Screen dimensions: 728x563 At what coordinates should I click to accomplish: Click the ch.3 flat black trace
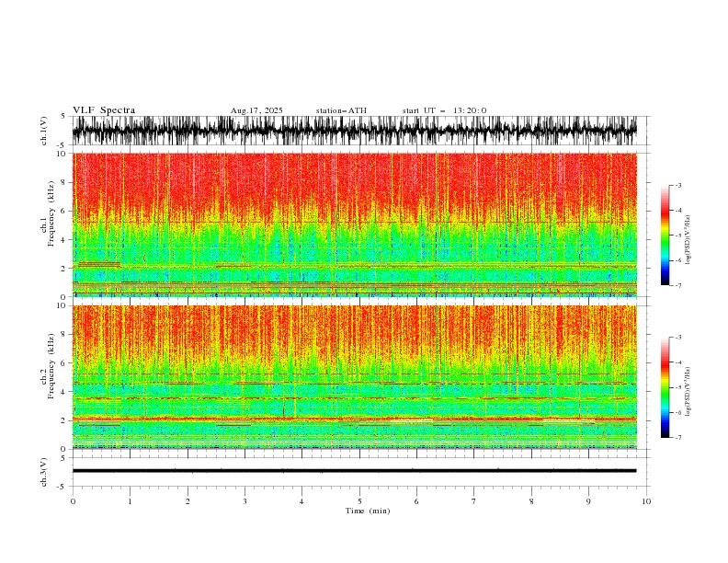[355, 471]
